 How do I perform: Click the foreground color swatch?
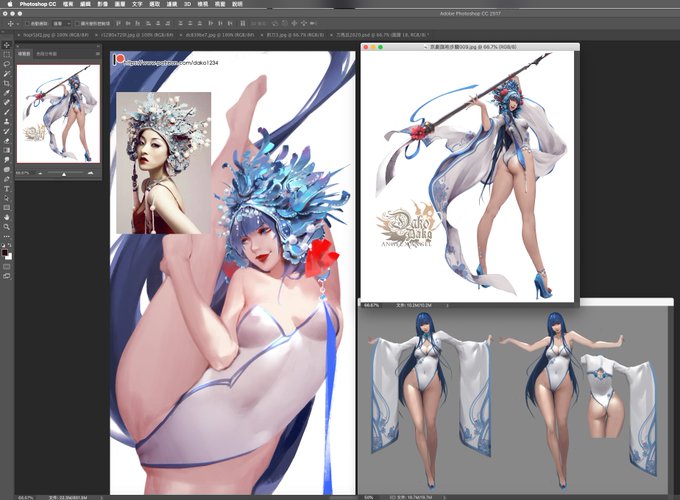[x=4, y=252]
